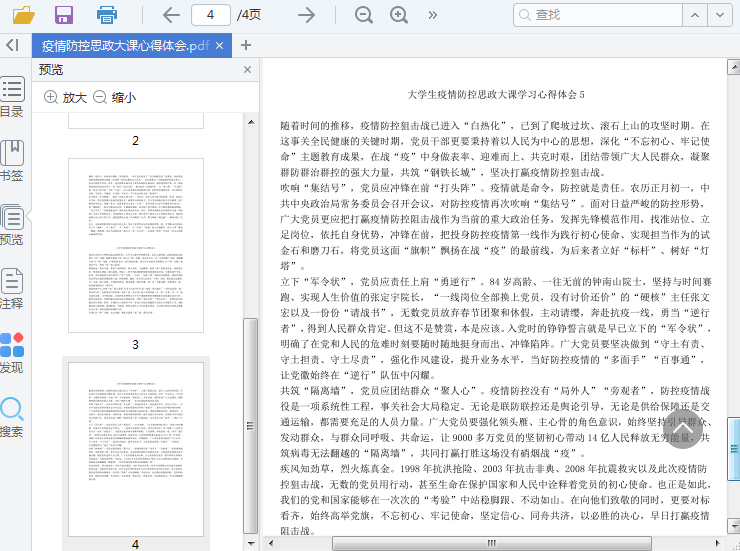
Task: Open the 注释 annotations sidebar
Action: [12, 289]
